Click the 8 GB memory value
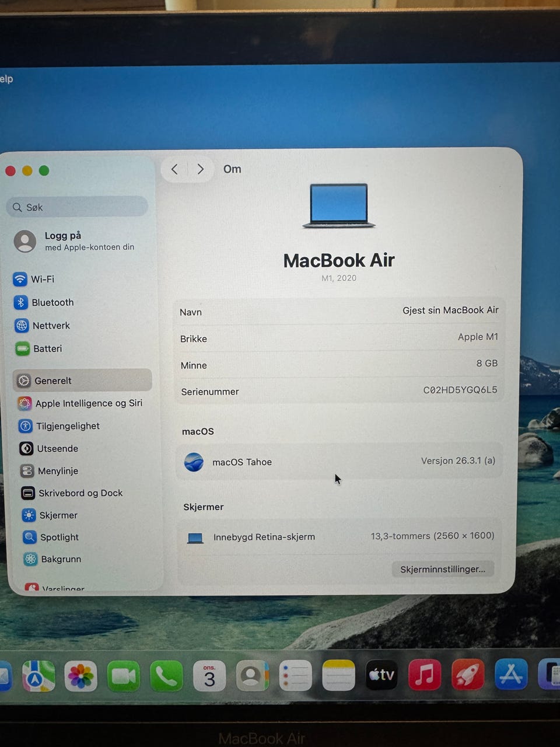 coord(487,363)
